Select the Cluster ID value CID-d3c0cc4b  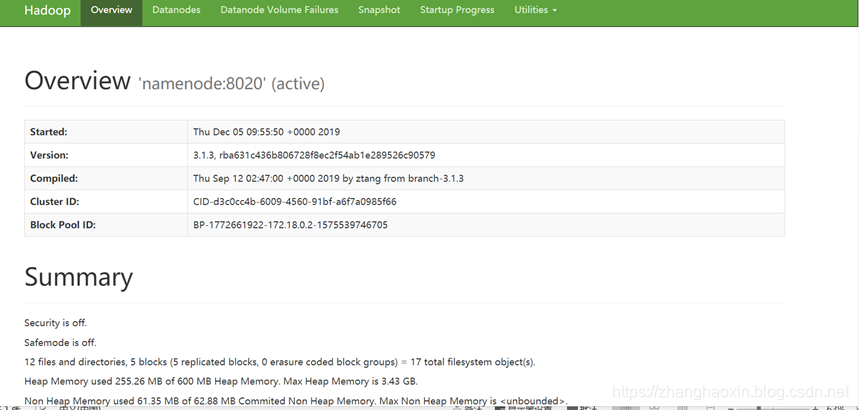[x=295, y=202]
